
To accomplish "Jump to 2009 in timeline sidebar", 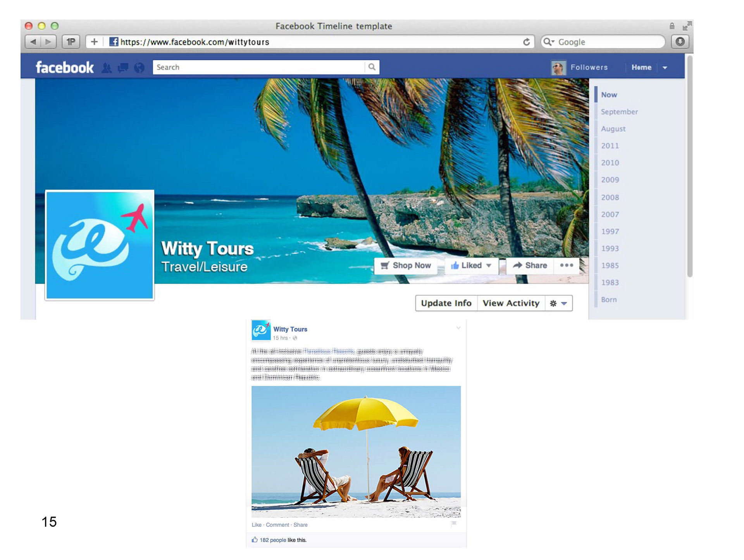I will coord(610,180).
